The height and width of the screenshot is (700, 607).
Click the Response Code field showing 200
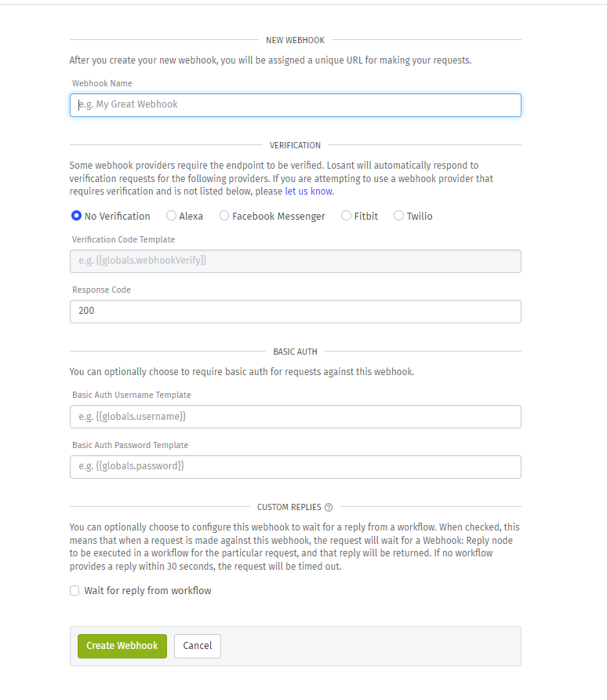[295, 312]
